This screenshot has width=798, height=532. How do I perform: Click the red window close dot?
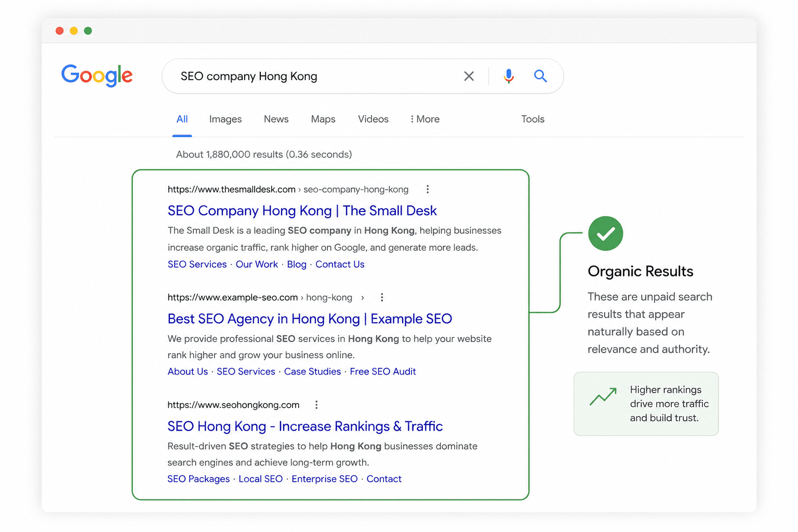(x=60, y=31)
